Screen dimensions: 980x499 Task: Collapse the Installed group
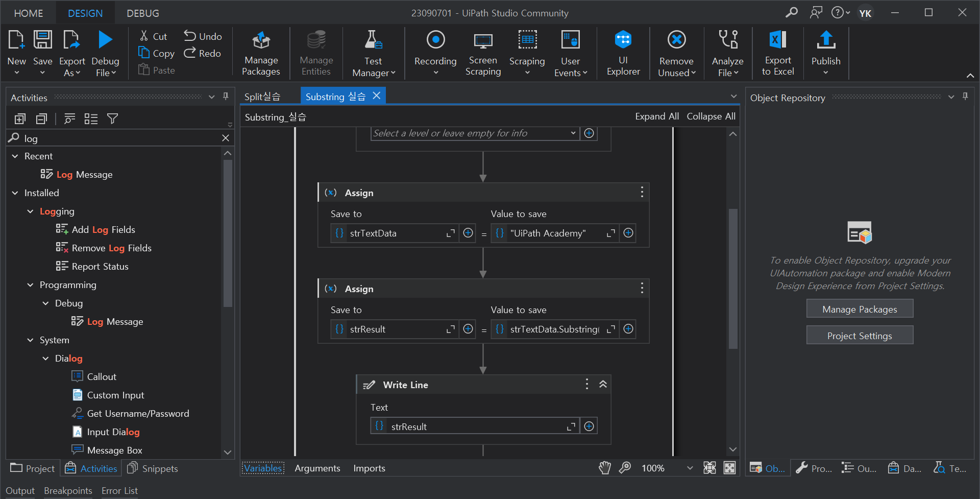pos(15,193)
